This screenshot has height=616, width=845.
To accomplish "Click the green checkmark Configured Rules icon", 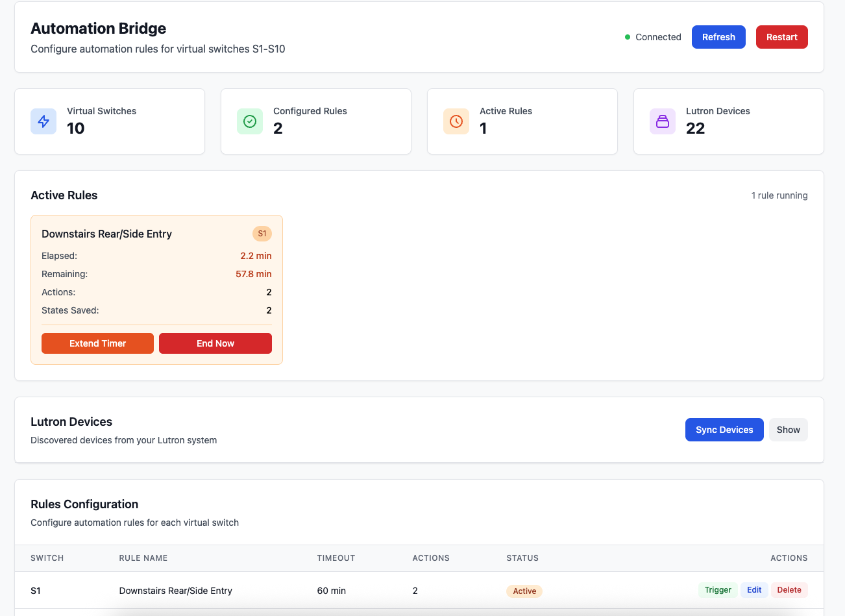I will (x=250, y=121).
